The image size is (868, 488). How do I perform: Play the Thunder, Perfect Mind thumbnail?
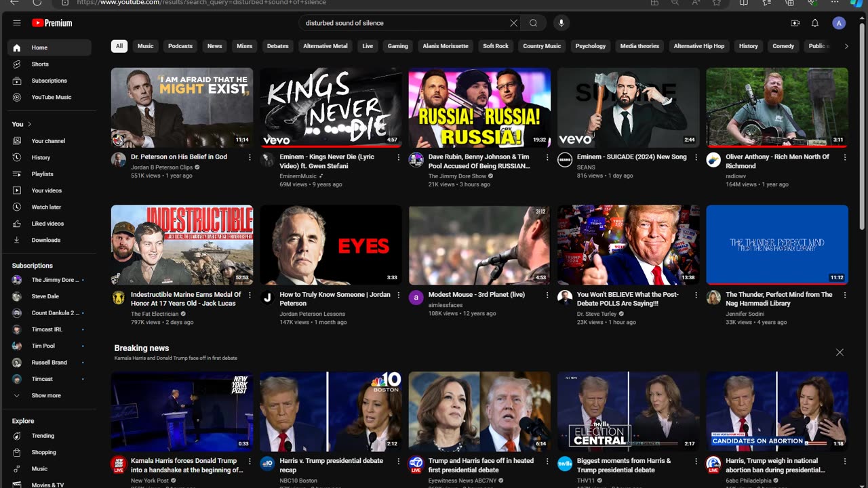777,245
